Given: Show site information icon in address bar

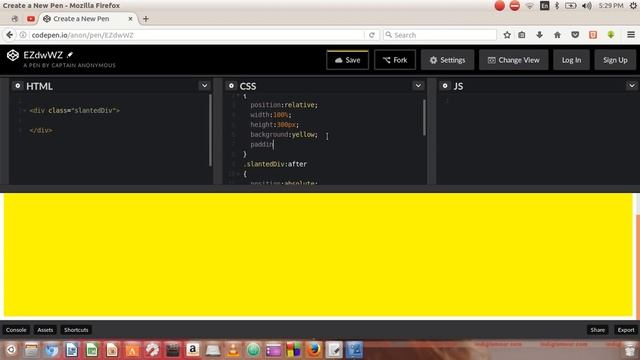Looking at the screenshot, I should click(23, 35).
